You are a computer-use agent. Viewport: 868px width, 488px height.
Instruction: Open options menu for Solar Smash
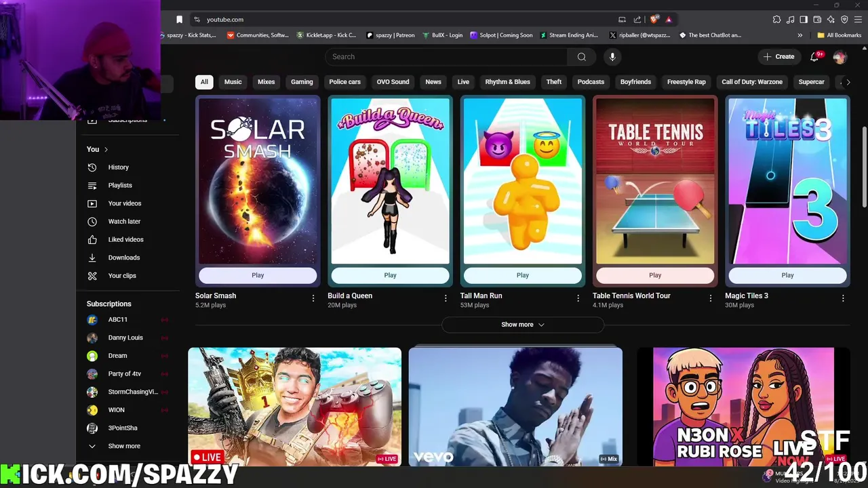click(313, 298)
